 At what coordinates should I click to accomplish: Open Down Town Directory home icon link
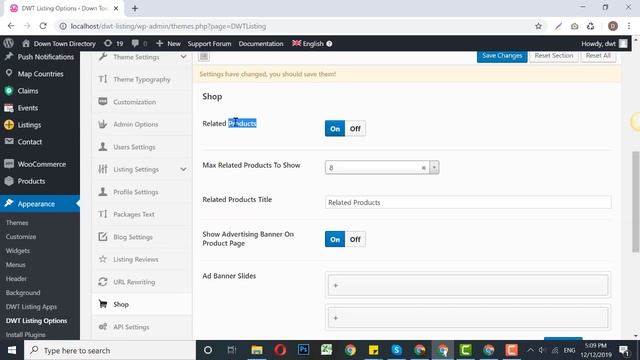click(x=26, y=43)
